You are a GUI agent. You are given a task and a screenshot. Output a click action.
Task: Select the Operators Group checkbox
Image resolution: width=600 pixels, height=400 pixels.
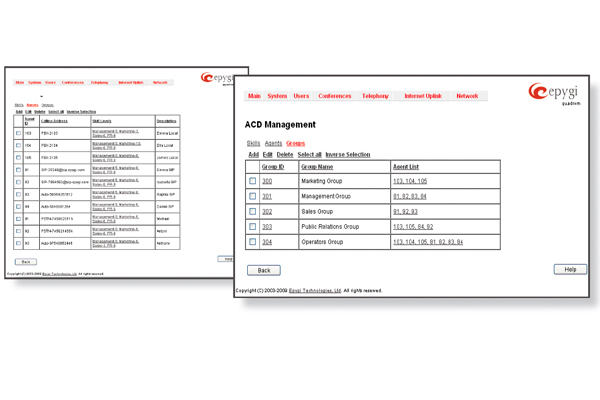pos(252,242)
